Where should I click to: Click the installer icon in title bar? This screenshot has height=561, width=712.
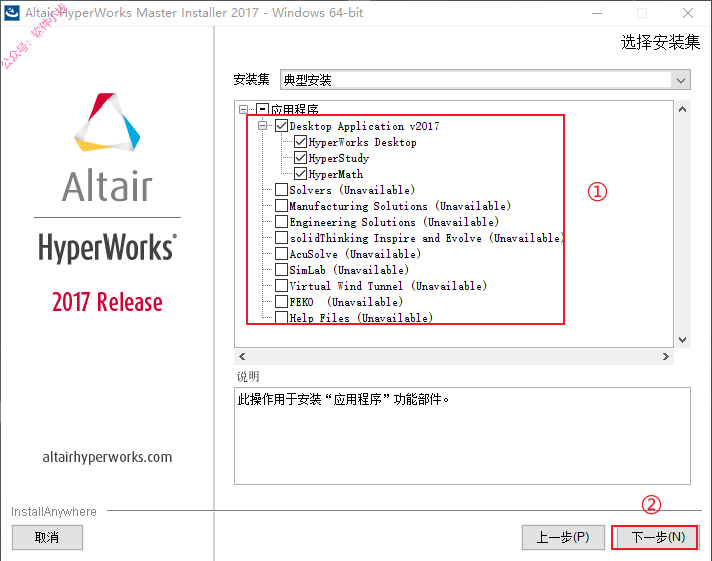click(x=12, y=13)
